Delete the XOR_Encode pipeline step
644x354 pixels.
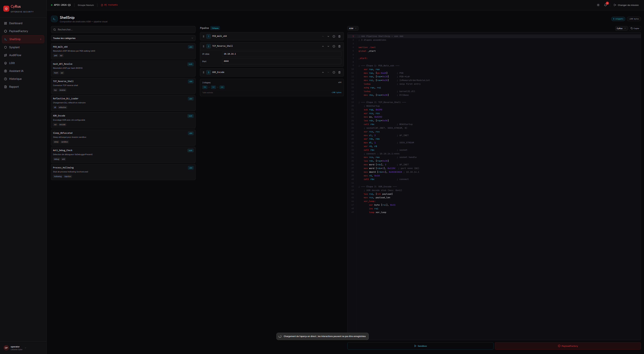[x=339, y=72]
